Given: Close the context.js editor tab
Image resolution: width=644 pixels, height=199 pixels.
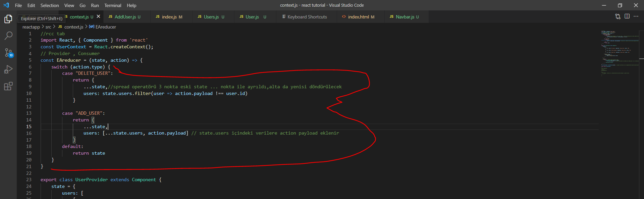Looking at the screenshot, I should 98,16.
